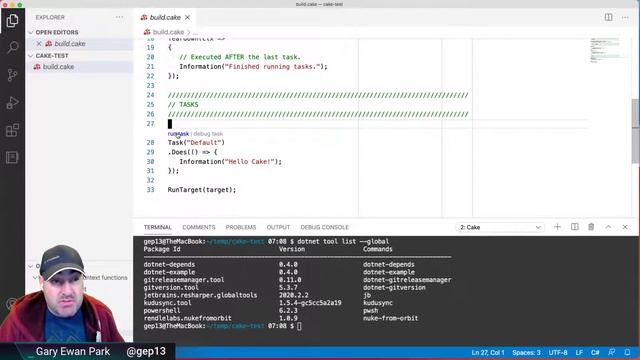The image size is (640, 360).
Task: Change language mode via 'C#'
Action: coord(595,352)
